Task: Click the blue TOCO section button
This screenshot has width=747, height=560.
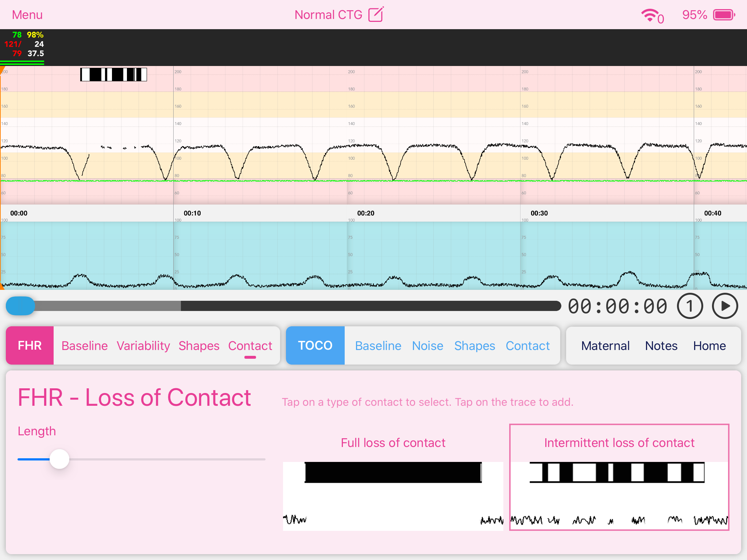Action: click(x=315, y=345)
